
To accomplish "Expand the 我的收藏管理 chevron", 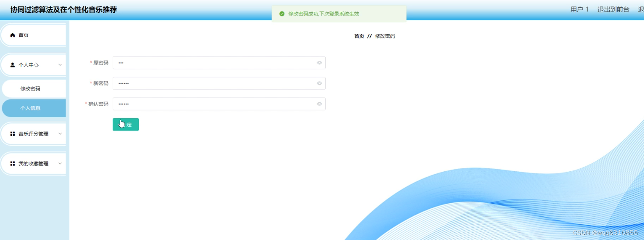I will tap(60, 164).
